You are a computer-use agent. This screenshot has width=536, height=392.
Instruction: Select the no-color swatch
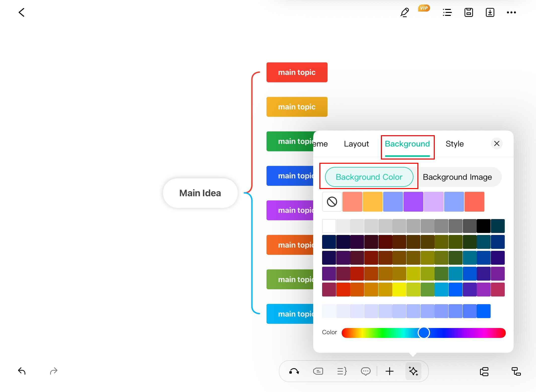coord(332,202)
